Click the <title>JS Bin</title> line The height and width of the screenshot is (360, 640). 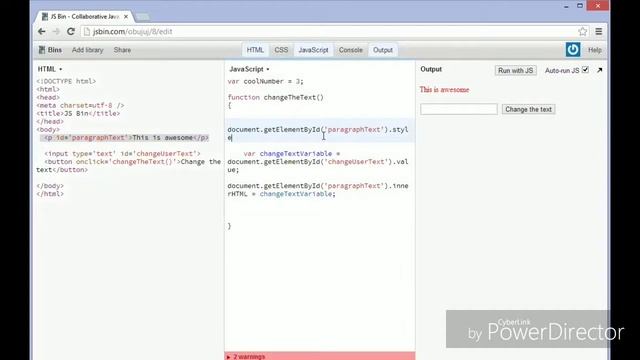(78, 113)
